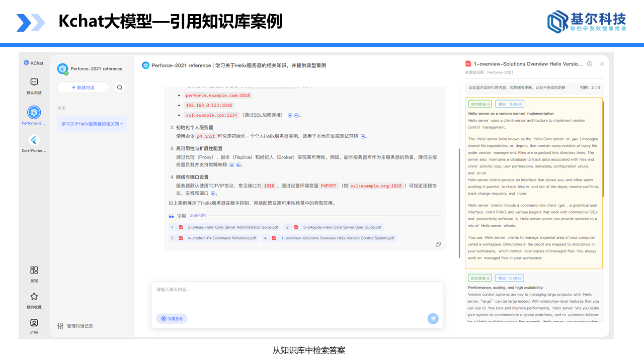Click the jnfei user avatar icon
This screenshot has height=362, width=644.
click(x=34, y=322)
